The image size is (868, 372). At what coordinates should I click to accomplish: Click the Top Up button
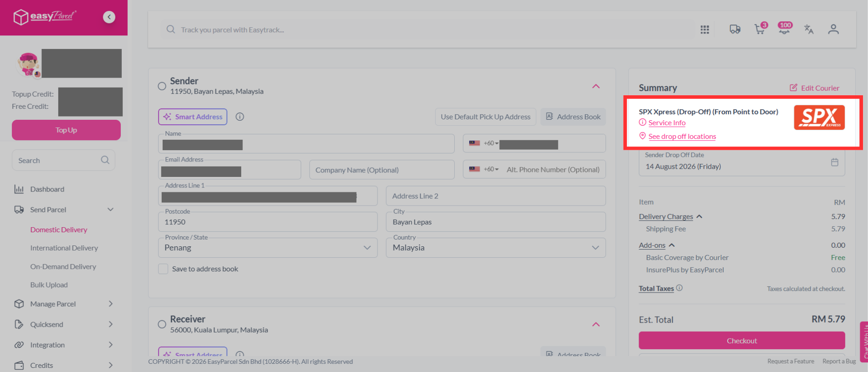pos(66,130)
